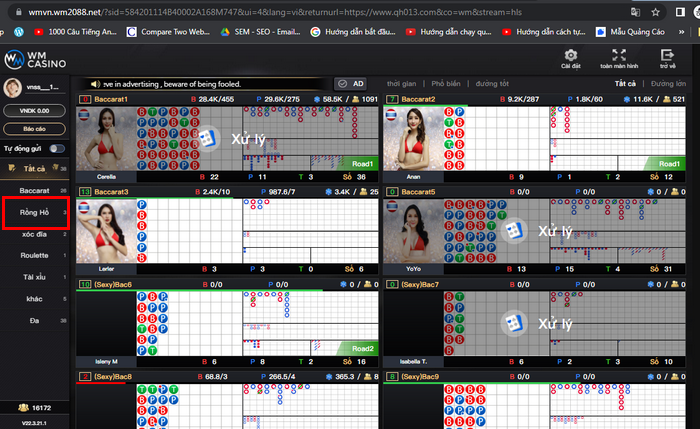Click dealer YoYo's photo thumbnail

[x=413, y=231]
